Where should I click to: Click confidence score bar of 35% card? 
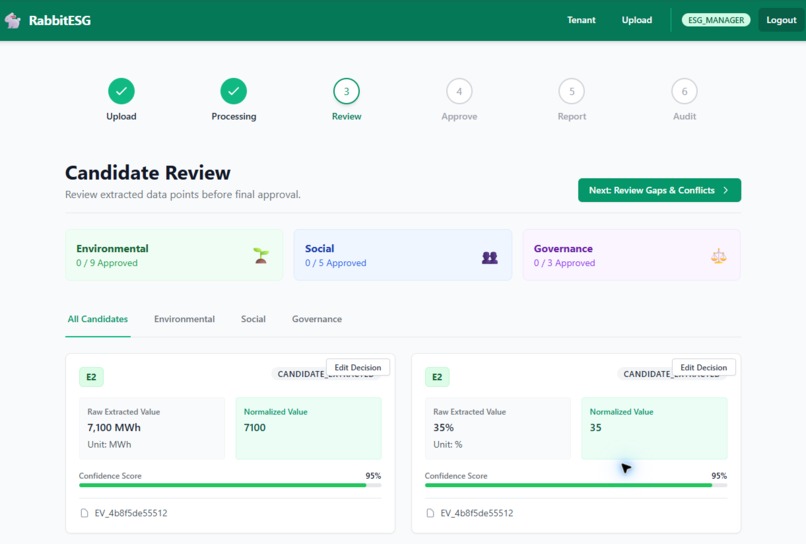click(576, 485)
